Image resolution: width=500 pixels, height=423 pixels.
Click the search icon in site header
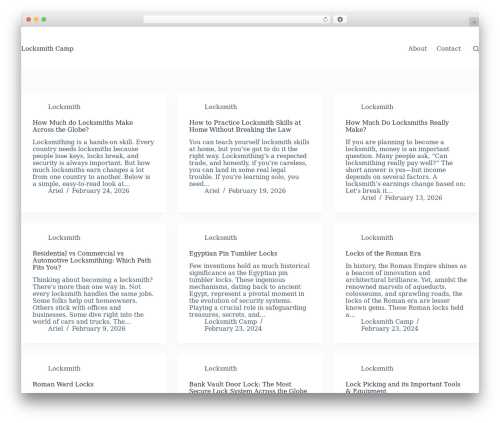(476, 49)
